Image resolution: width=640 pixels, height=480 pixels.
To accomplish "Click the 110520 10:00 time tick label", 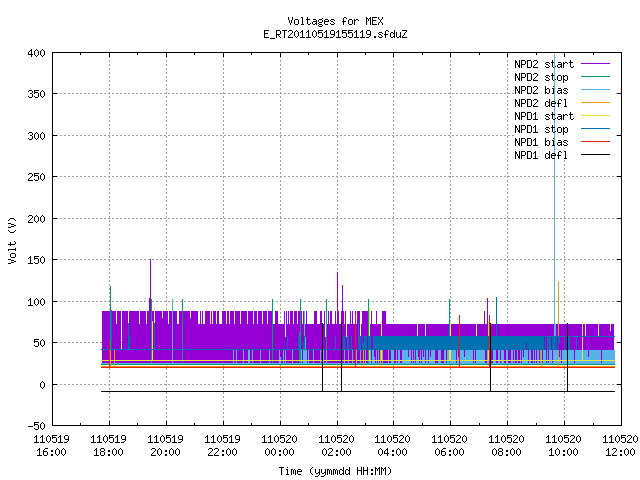I will pos(563,446).
